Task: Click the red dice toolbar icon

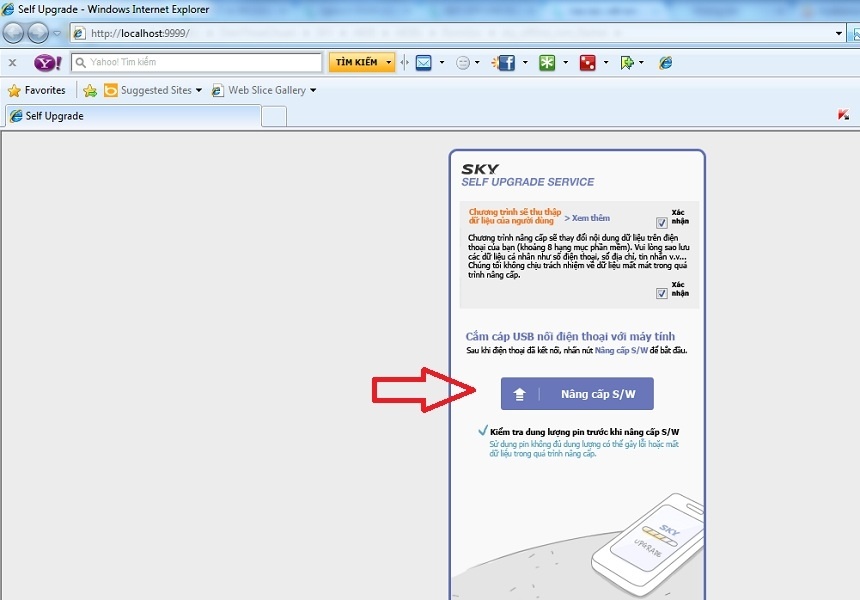Action: [x=588, y=62]
